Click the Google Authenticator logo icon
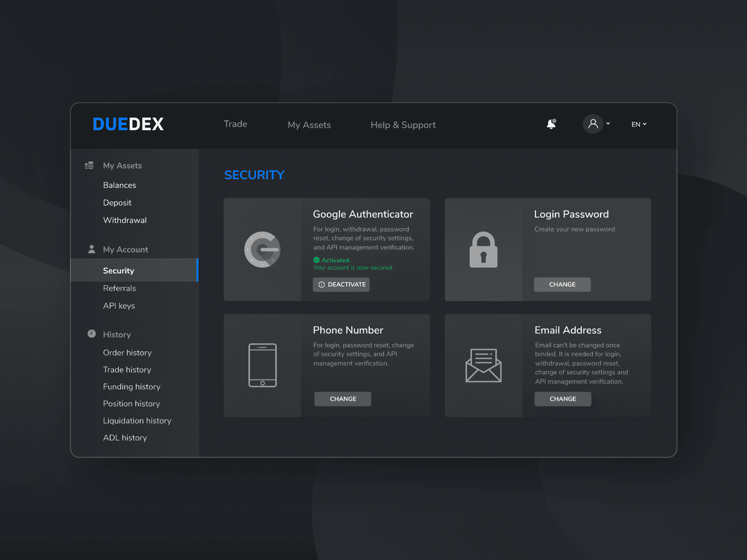This screenshot has width=747, height=560. 262,250
